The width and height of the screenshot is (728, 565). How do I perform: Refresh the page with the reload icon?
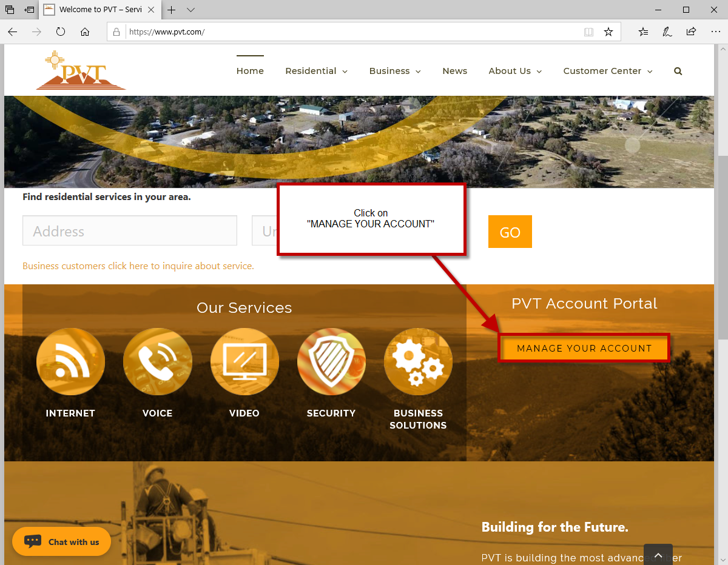[61, 32]
